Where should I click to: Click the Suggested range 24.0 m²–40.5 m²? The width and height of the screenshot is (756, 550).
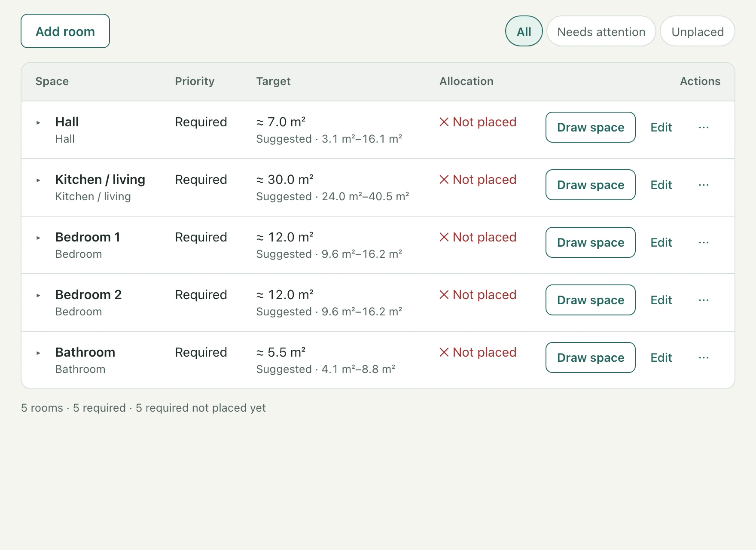click(332, 196)
